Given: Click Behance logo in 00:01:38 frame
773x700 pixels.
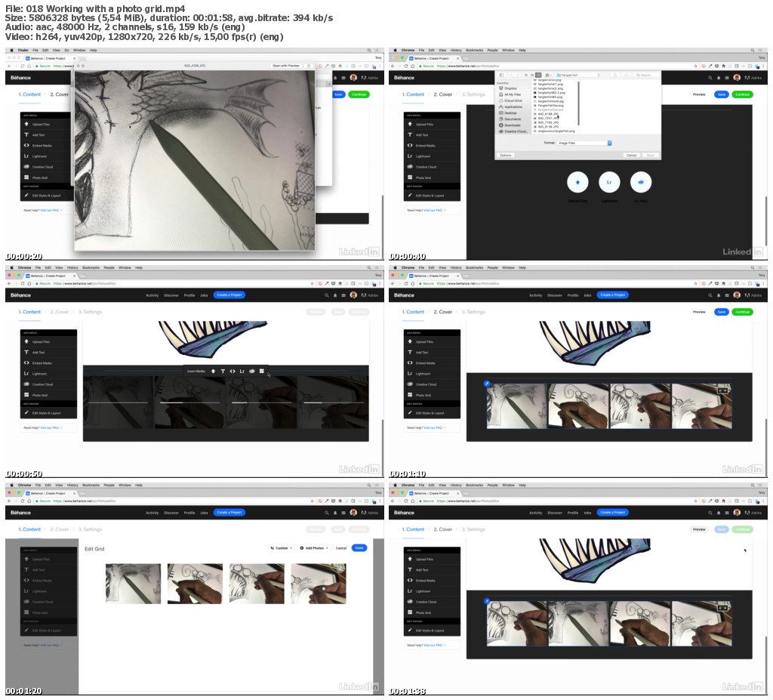Looking at the screenshot, I should coord(404,513).
